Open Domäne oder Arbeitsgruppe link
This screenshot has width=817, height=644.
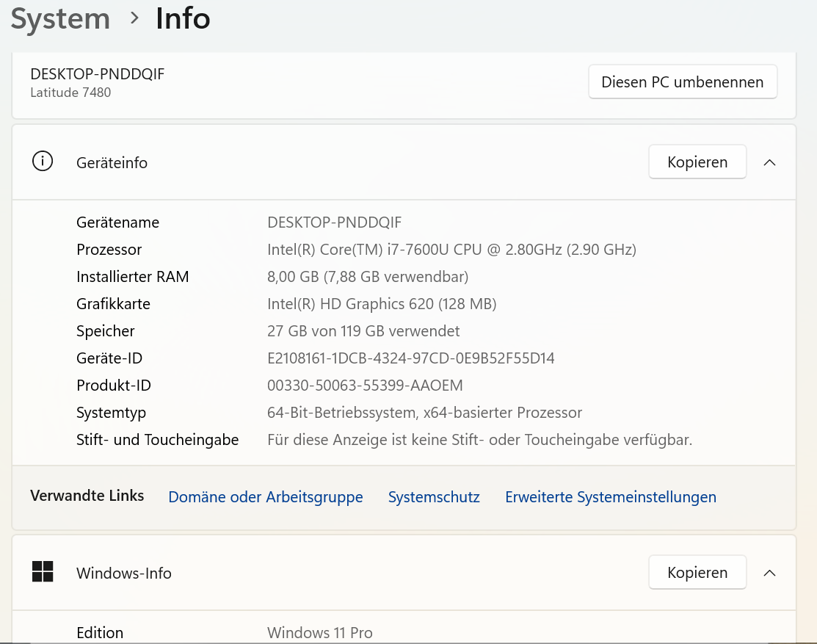point(265,497)
